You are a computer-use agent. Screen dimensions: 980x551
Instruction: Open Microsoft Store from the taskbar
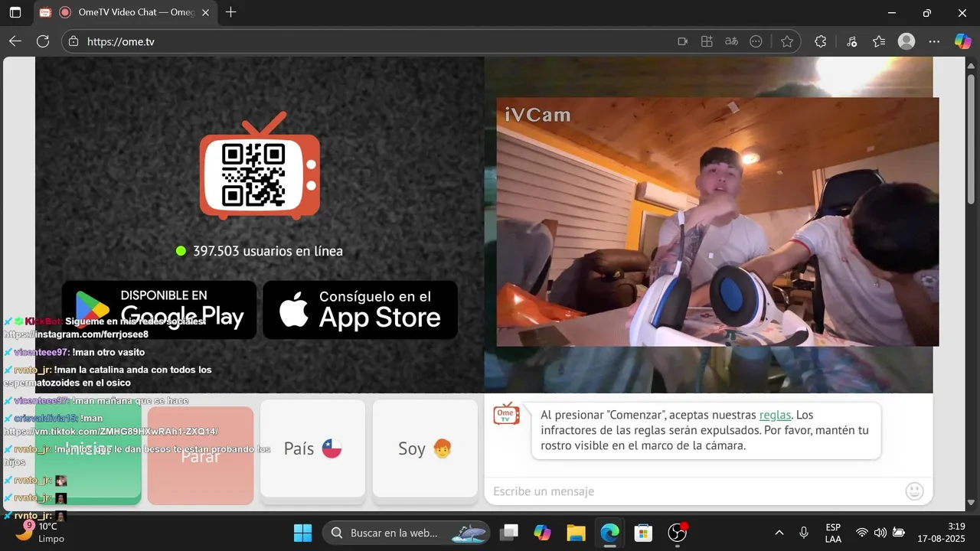(x=643, y=533)
